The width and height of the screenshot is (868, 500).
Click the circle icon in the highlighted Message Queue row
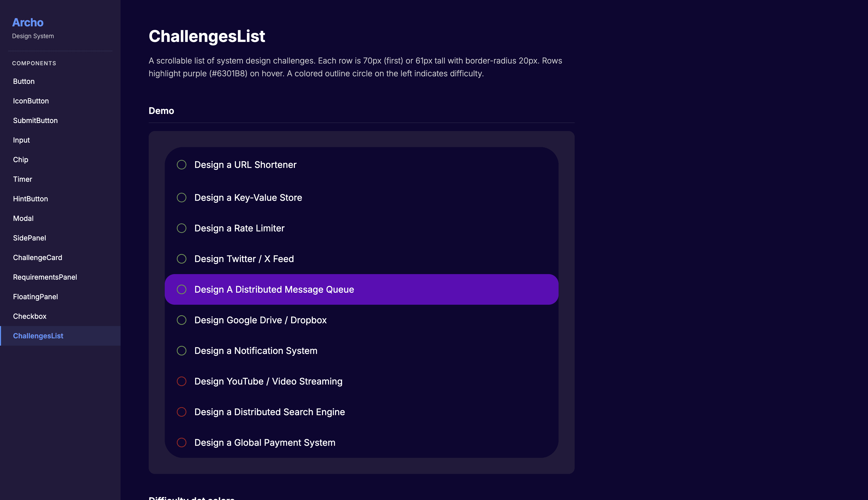point(181,289)
